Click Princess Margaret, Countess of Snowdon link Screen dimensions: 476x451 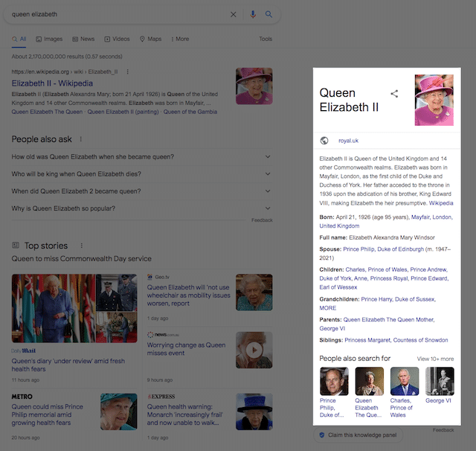(x=396, y=340)
